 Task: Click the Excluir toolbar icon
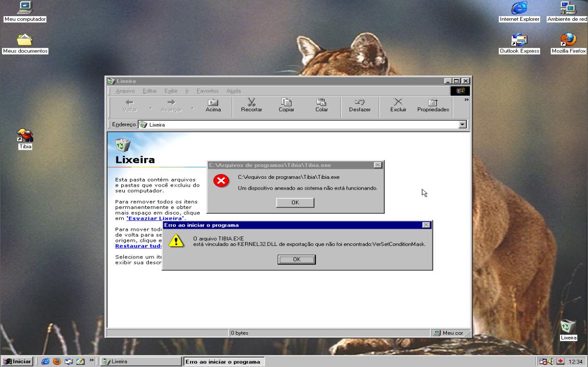click(x=398, y=103)
